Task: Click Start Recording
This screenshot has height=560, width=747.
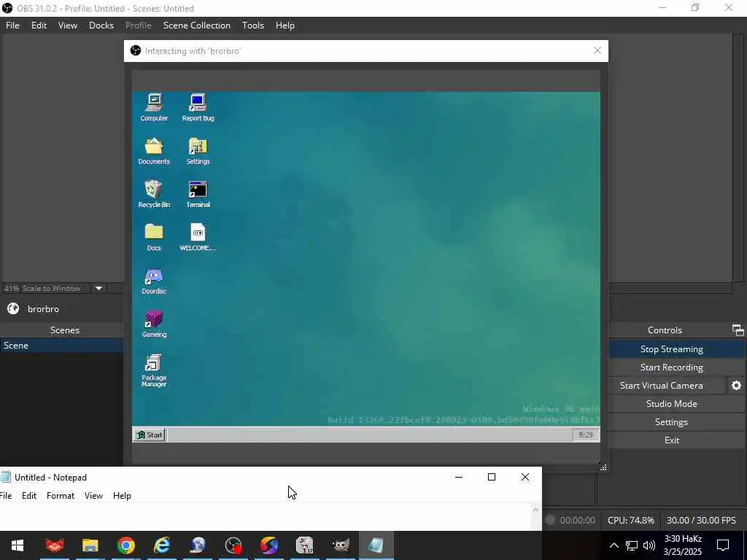Action: (671, 367)
